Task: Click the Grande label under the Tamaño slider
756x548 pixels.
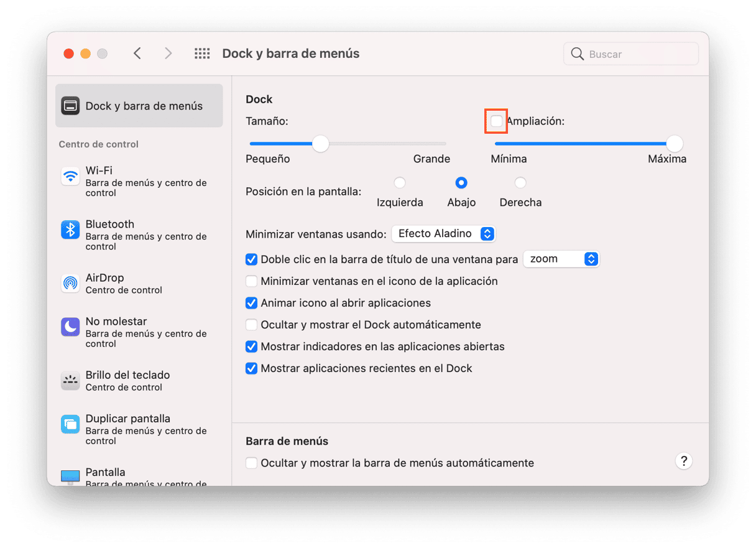Action: [431, 159]
